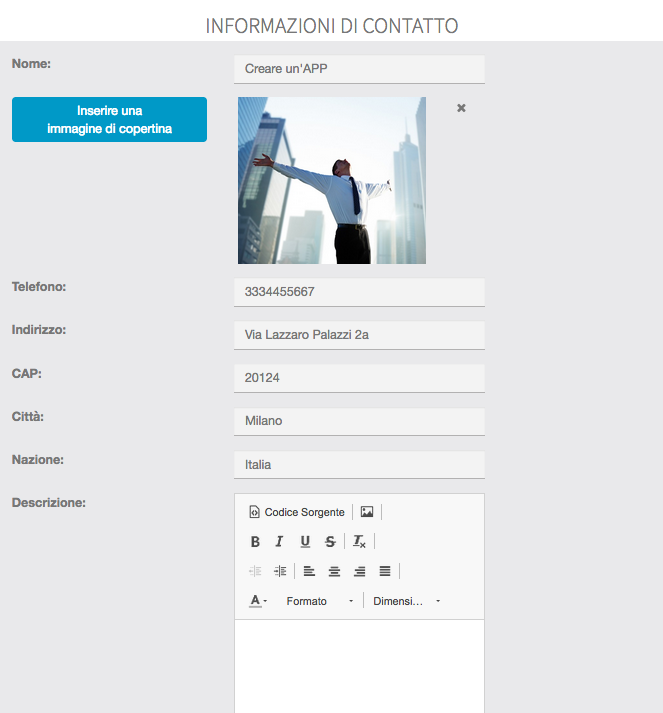663x713 pixels.
Task: Click the Codice Sorgente button
Action: [x=296, y=512]
